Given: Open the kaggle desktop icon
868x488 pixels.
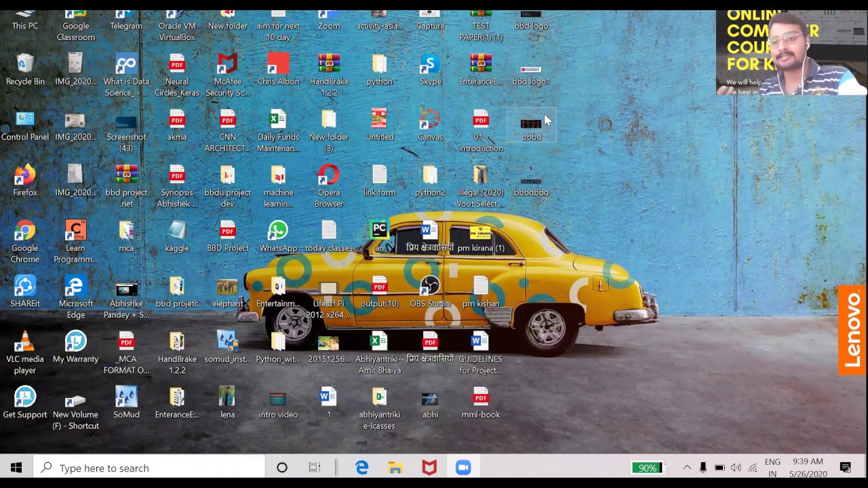Looking at the screenshot, I should coord(177,237).
